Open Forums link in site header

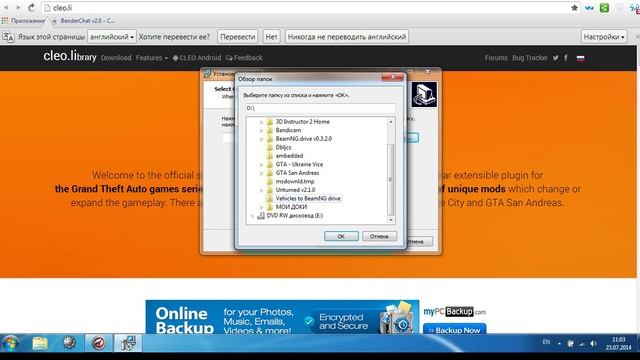(496, 58)
